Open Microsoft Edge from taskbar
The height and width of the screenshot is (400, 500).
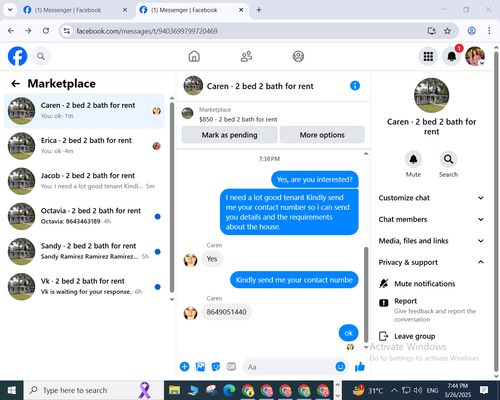[229, 390]
